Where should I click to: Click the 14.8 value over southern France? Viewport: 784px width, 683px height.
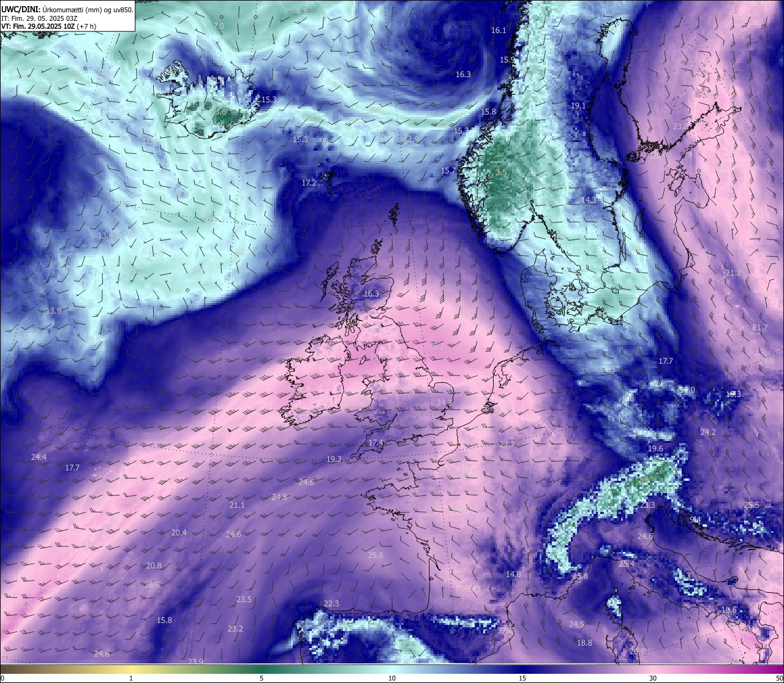513,575
